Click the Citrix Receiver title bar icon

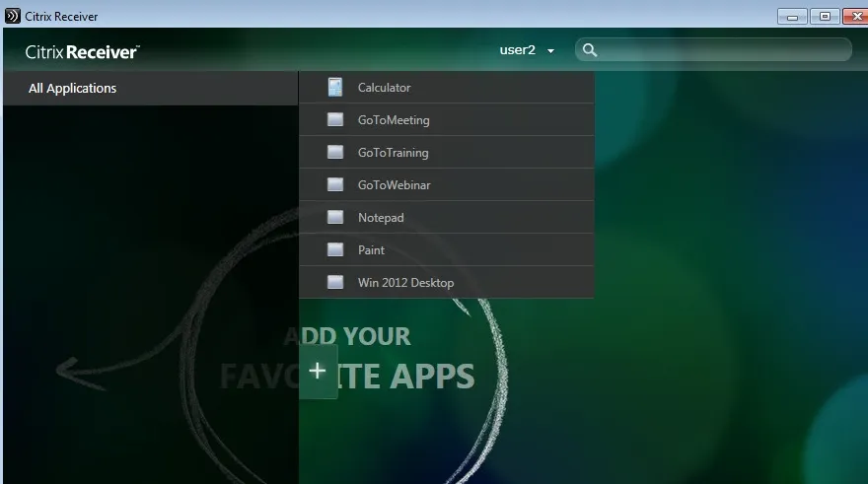pyautogui.click(x=12, y=16)
